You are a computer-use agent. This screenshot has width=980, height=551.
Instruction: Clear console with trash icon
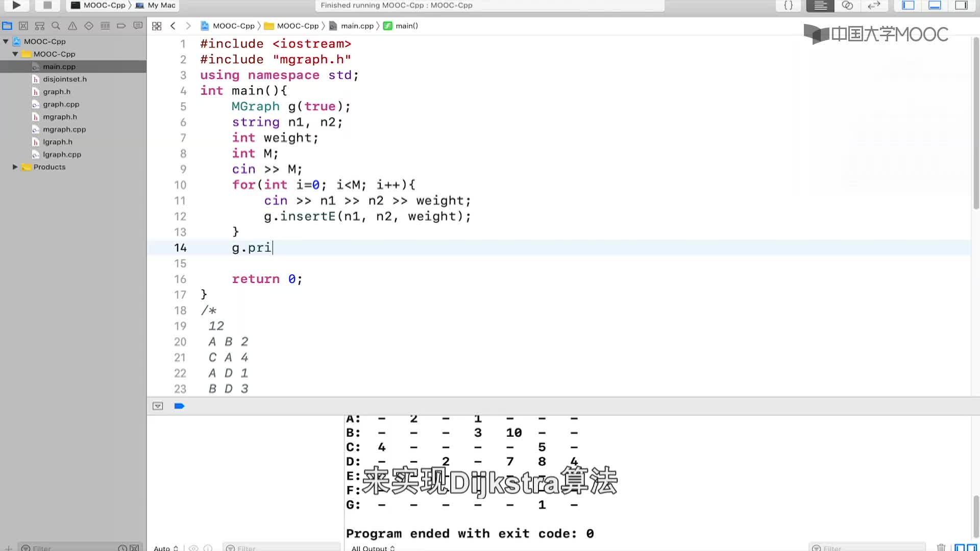pyautogui.click(x=941, y=547)
